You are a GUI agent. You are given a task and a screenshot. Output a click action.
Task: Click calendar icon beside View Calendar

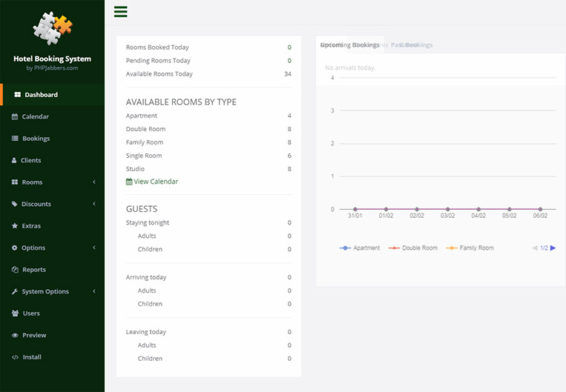[129, 182]
